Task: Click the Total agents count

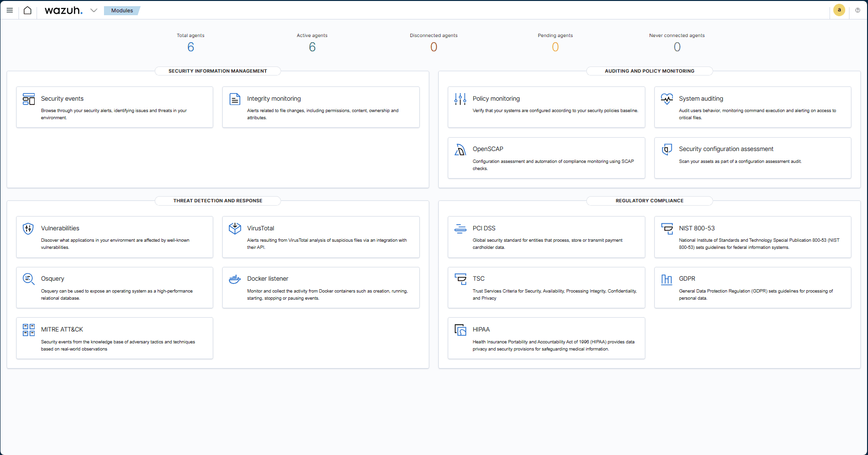Action: point(190,47)
